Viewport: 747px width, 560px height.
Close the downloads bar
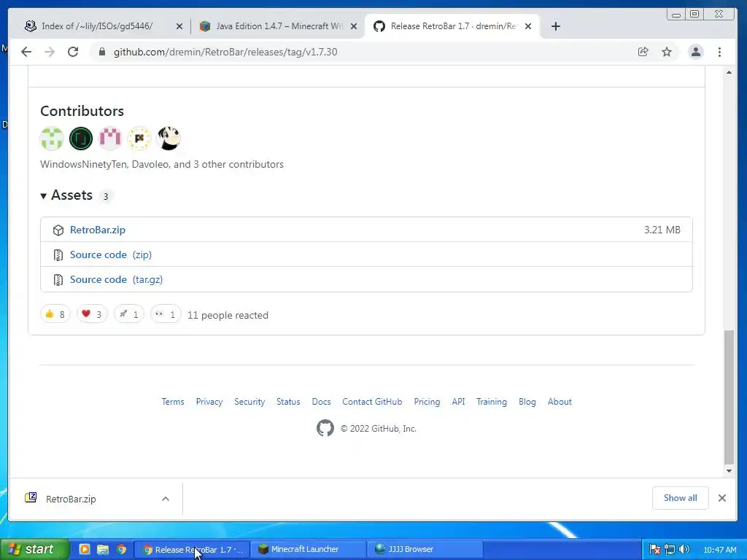click(x=722, y=498)
